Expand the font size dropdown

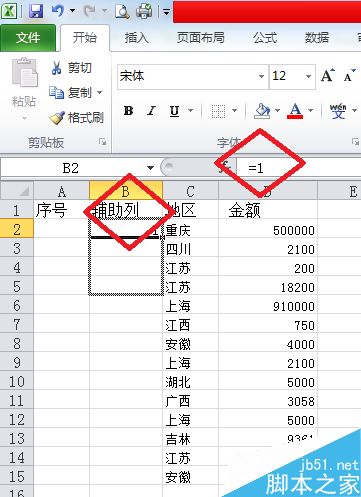pos(309,76)
